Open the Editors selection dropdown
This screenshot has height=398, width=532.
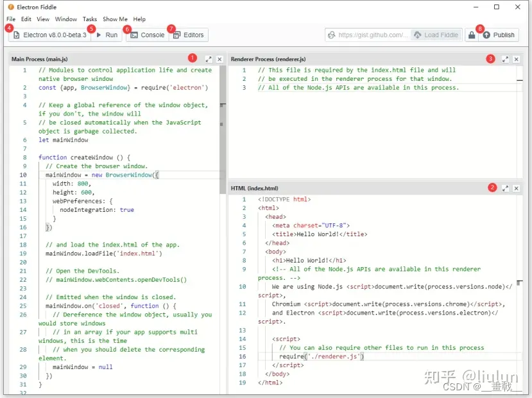189,35
